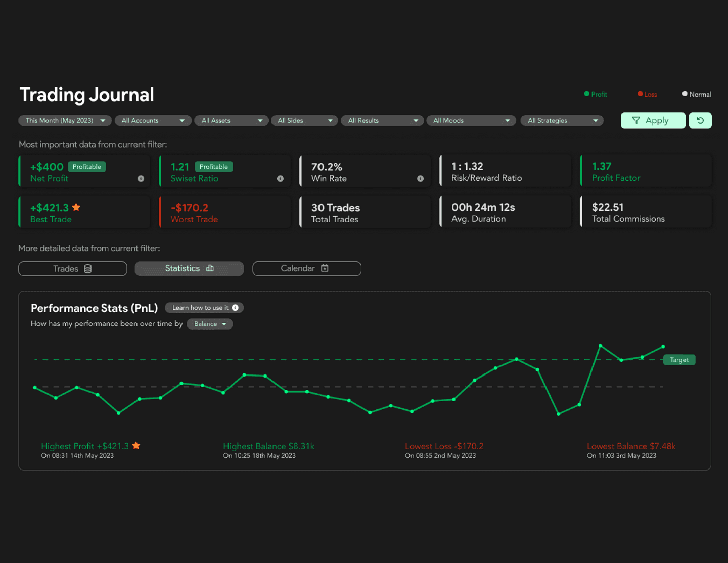Click the Performance Stats (PnL) heading
Viewport: 728px width, 563px height.
[94, 308]
